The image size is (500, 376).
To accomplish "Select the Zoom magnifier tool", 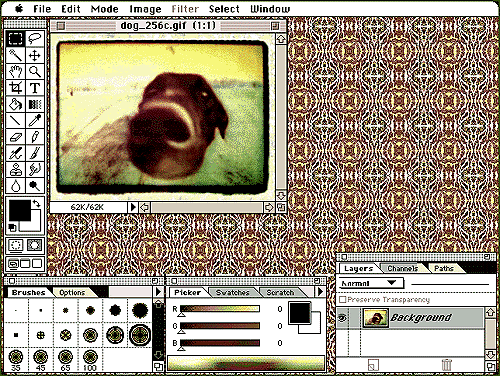I will (x=35, y=72).
